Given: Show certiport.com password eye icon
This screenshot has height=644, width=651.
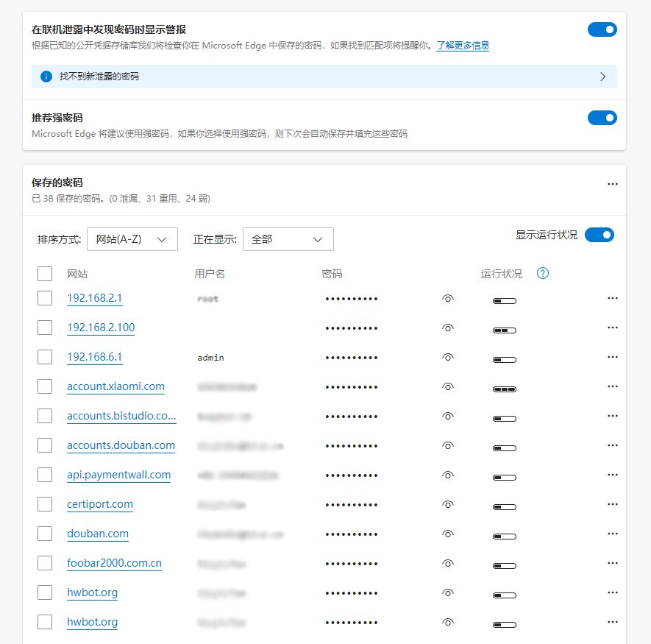Looking at the screenshot, I should [447, 505].
